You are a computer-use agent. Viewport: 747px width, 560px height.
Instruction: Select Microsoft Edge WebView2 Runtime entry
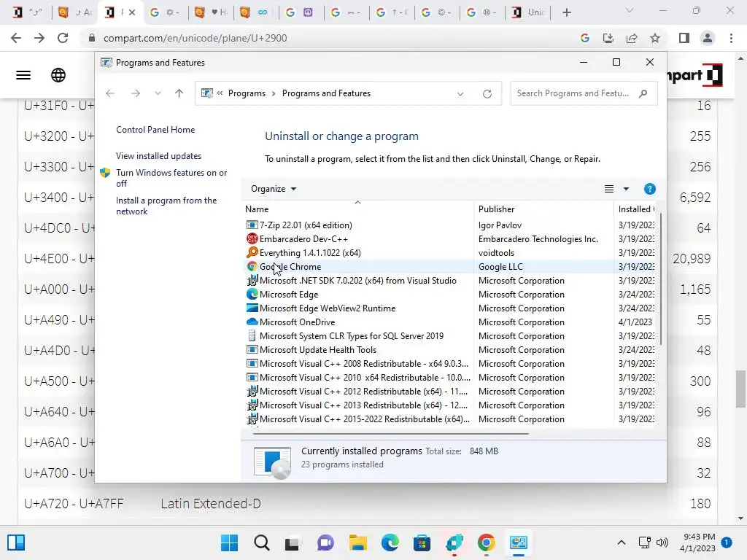click(328, 308)
